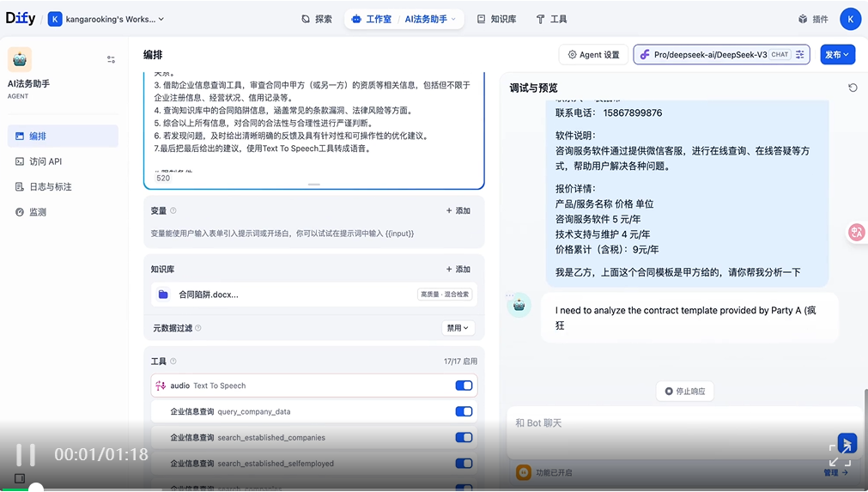Disable the audio Text To Speech toggle
868x492 pixels.
(x=464, y=386)
